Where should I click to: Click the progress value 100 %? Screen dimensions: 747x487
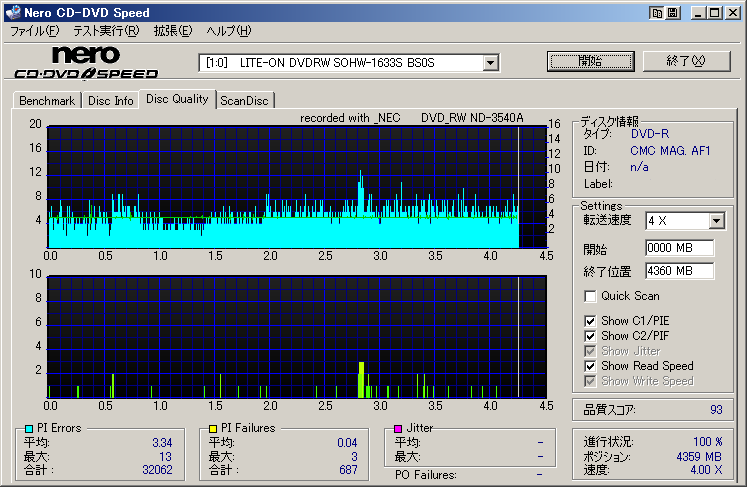click(x=707, y=442)
